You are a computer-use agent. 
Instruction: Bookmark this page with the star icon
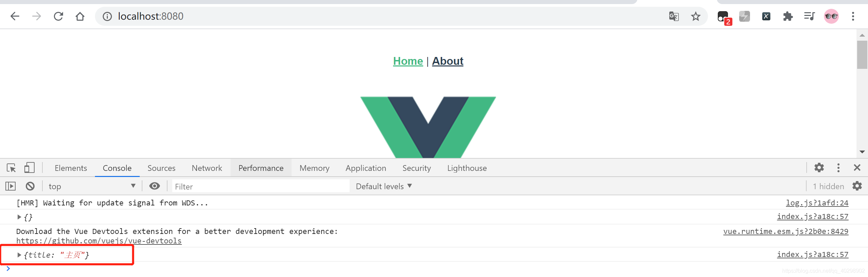pos(696,16)
